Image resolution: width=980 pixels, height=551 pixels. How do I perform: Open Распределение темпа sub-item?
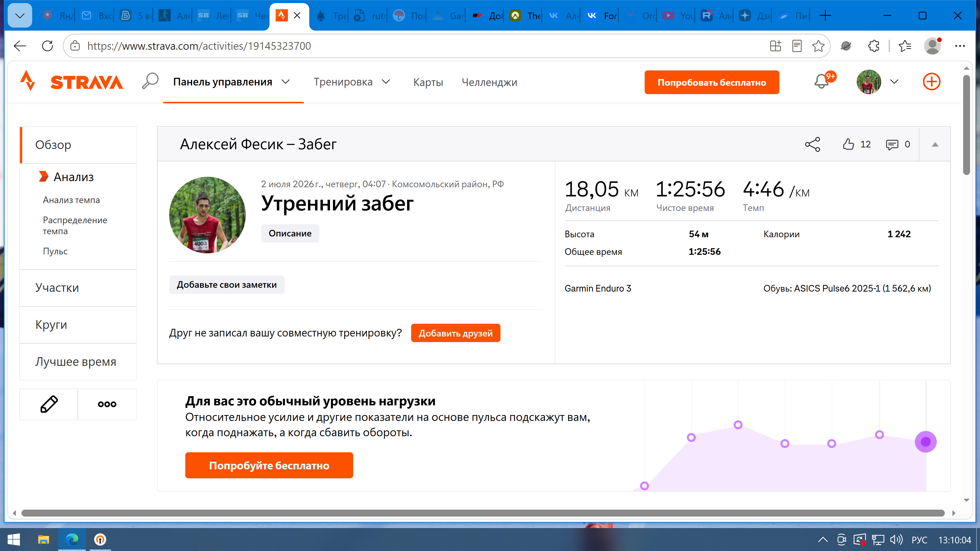pyautogui.click(x=75, y=226)
